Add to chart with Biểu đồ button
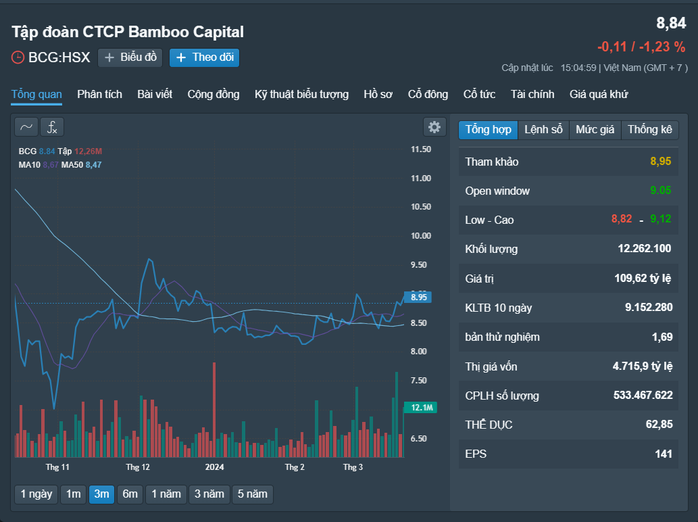Screen dimensions: 698x522 [130, 57]
